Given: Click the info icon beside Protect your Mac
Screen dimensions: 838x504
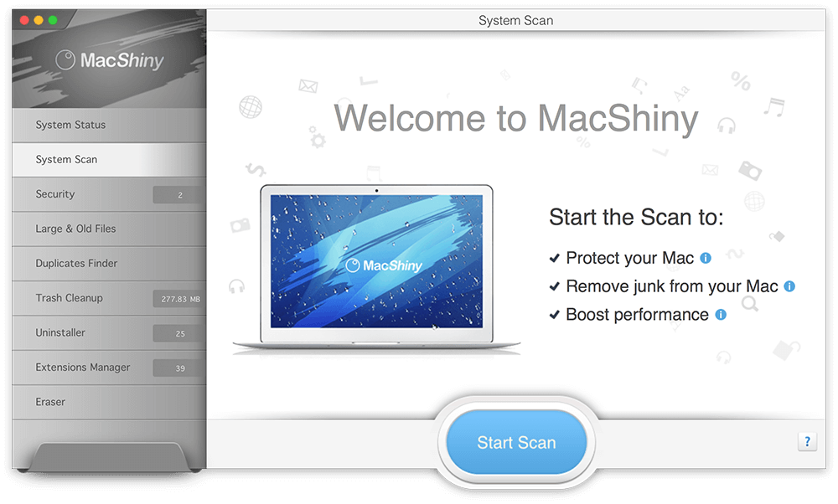Looking at the screenshot, I should pos(706,259).
